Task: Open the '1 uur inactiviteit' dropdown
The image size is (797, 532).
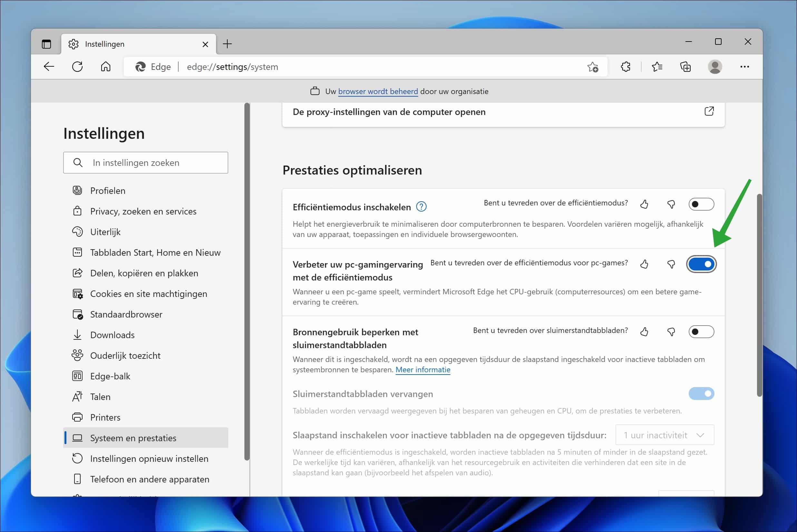Action: [664, 435]
